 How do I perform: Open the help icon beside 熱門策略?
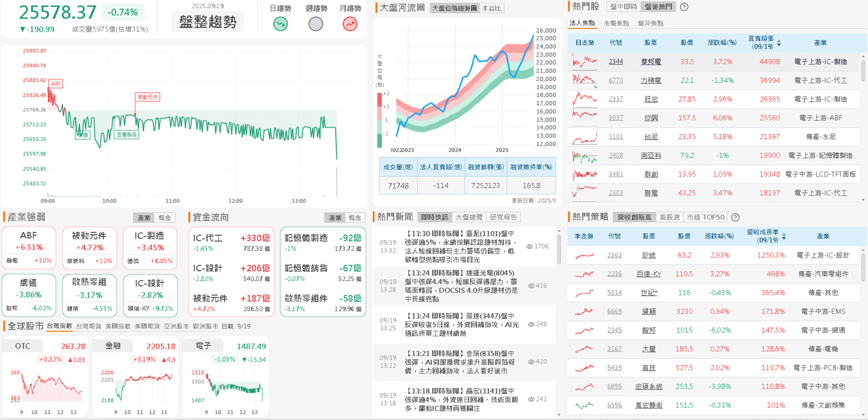click(x=735, y=217)
